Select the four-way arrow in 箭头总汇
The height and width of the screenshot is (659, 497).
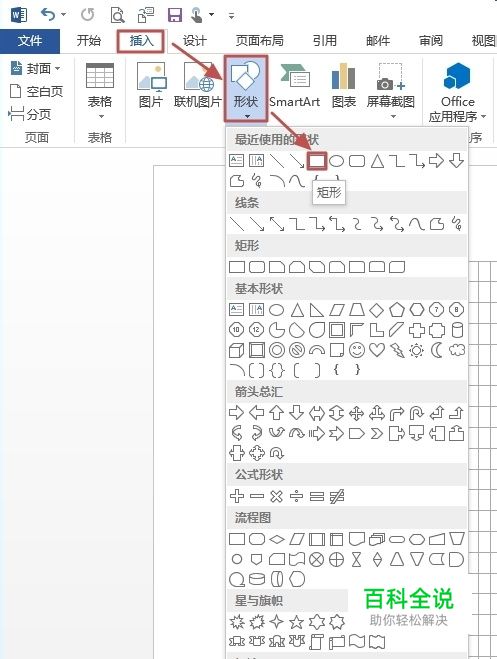coord(356,413)
